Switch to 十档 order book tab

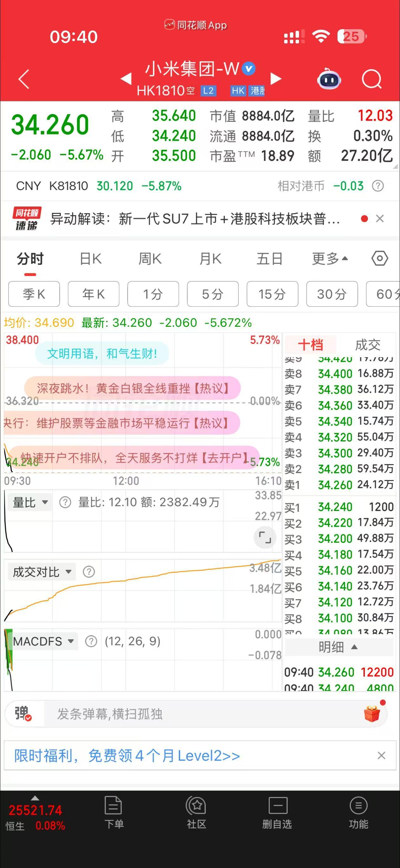(310, 345)
